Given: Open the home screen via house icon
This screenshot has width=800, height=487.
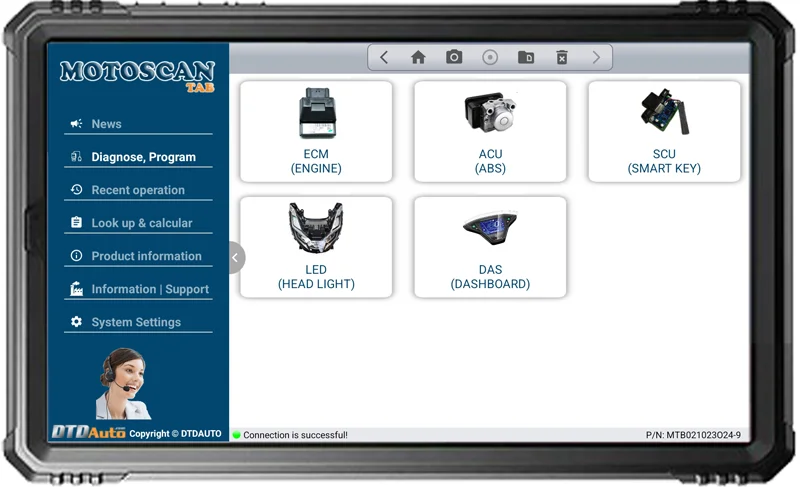Looking at the screenshot, I should pyautogui.click(x=418, y=57).
